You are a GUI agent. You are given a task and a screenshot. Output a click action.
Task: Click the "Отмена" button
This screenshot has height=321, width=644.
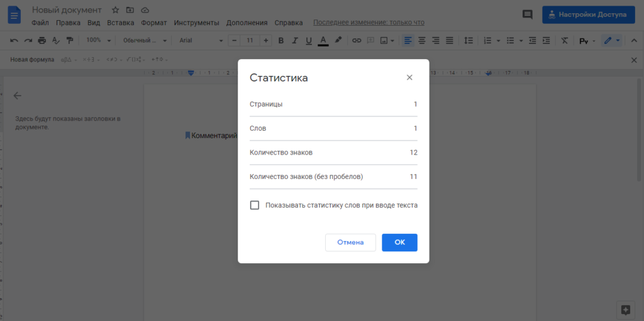[x=350, y=242]
